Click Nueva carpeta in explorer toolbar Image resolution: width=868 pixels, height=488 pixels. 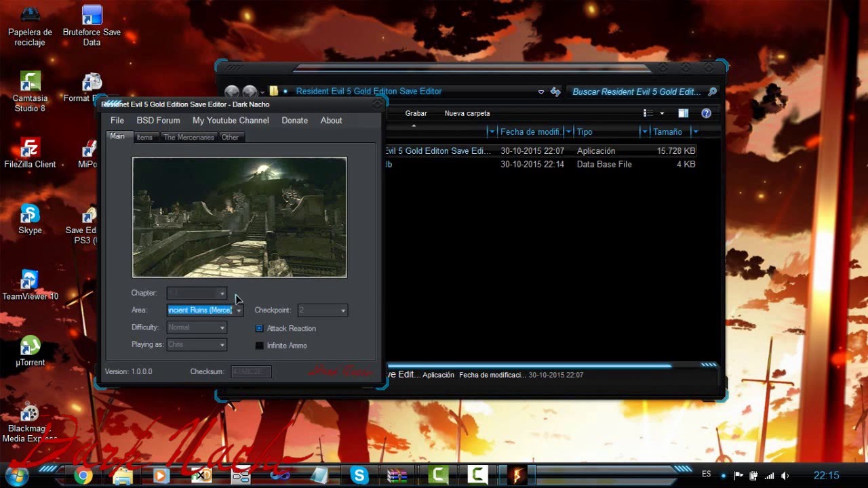(x=467, y=113)
